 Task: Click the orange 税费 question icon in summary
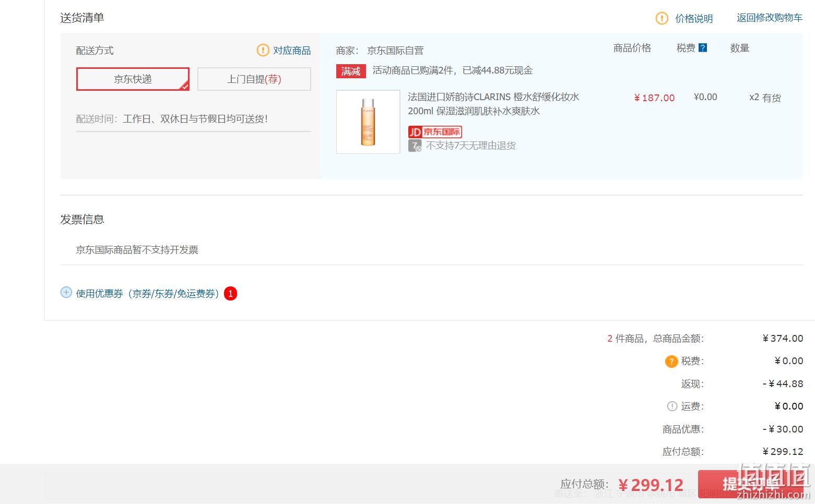pos(671,361)
